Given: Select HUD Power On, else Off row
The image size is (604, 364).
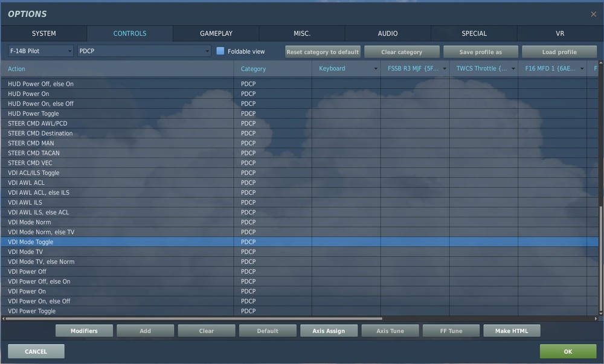Looking at the screenshot, I should pyautogui.click(x=300, y=103).
